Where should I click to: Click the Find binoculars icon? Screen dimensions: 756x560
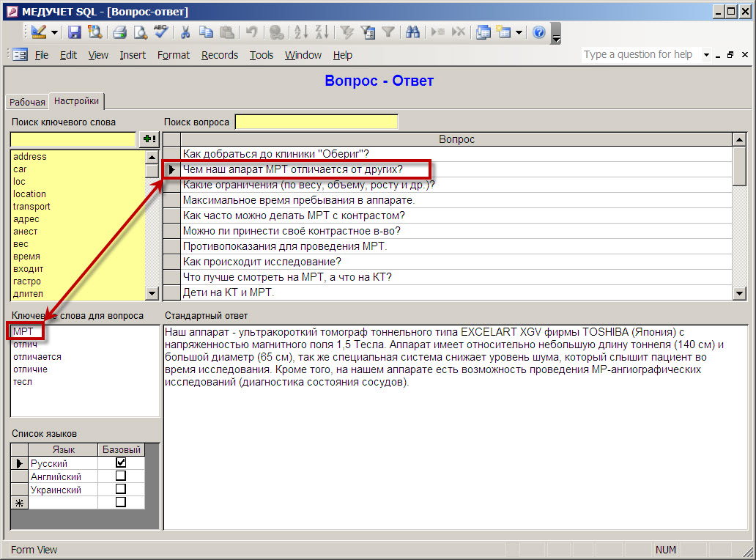coord(412,32)
